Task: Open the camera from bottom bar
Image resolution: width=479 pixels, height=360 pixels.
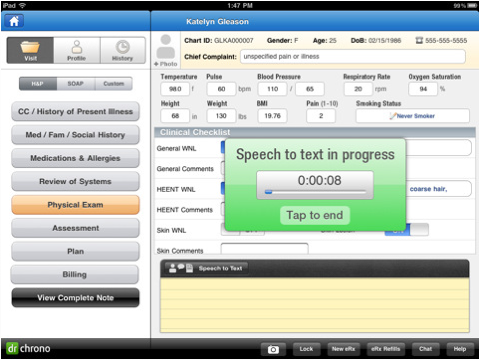Action: tap(273, 349)
